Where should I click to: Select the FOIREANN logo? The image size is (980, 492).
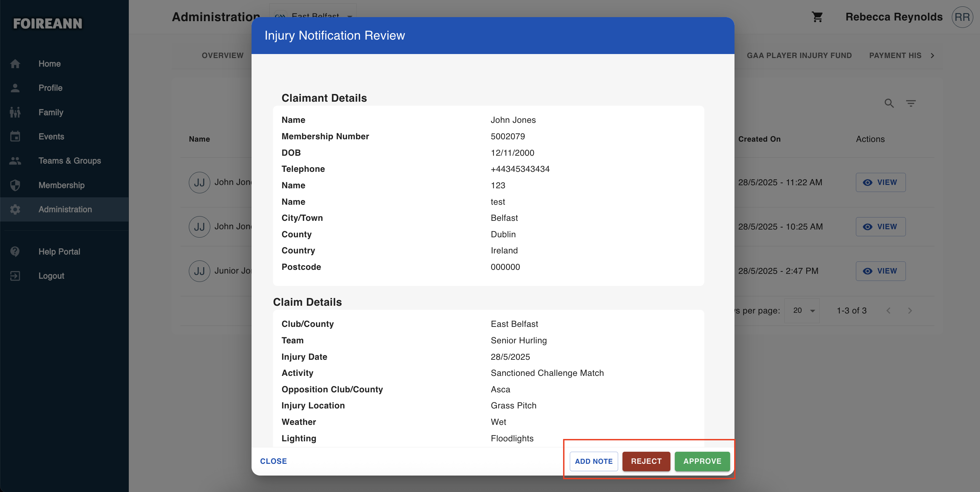click(48, 23)
